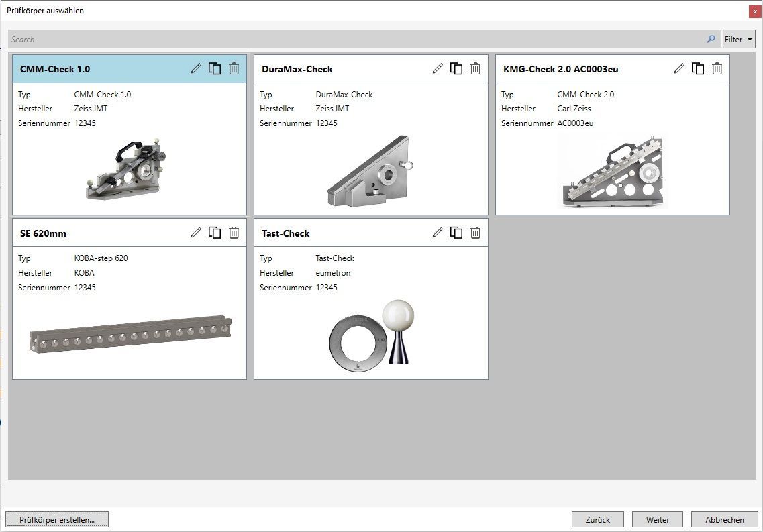Edit the Tast-Check test body
Image resolution: width=763 pixels, height=532 pixels.
point(438,233)
